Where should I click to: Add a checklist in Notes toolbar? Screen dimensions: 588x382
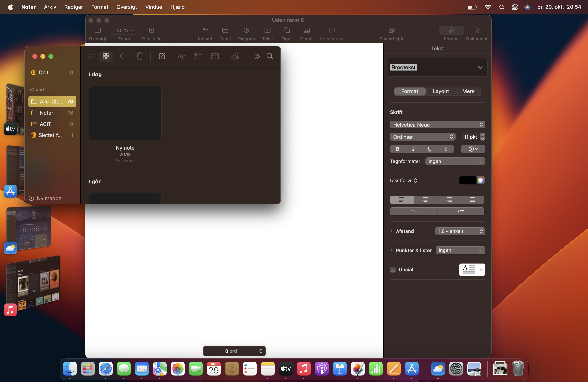click(x=198, y=56)
